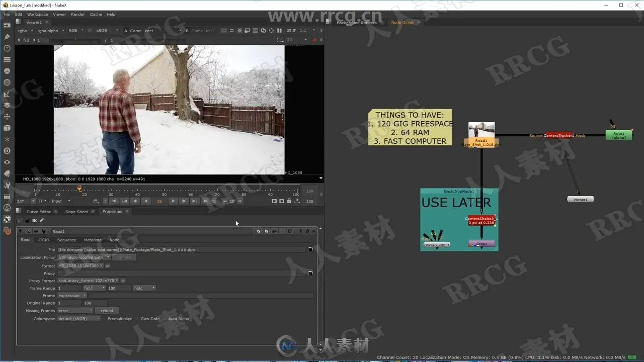The width and height of the screenshot is (644, 362).
Task: Open the Channel nodes stacked-lines icon
Action: click(x=7, y=59)
